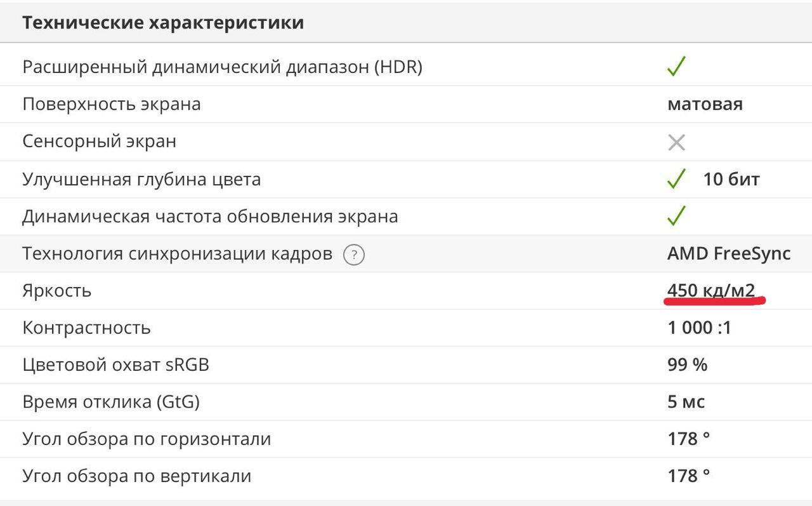Screen dimensions: 812x506
Task: Select the Технические характеристики header
Action: (163, 23)
